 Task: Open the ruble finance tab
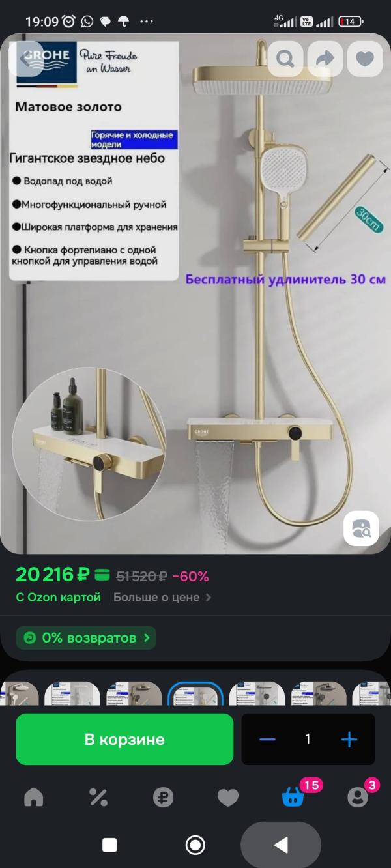[x=163, y=797]
